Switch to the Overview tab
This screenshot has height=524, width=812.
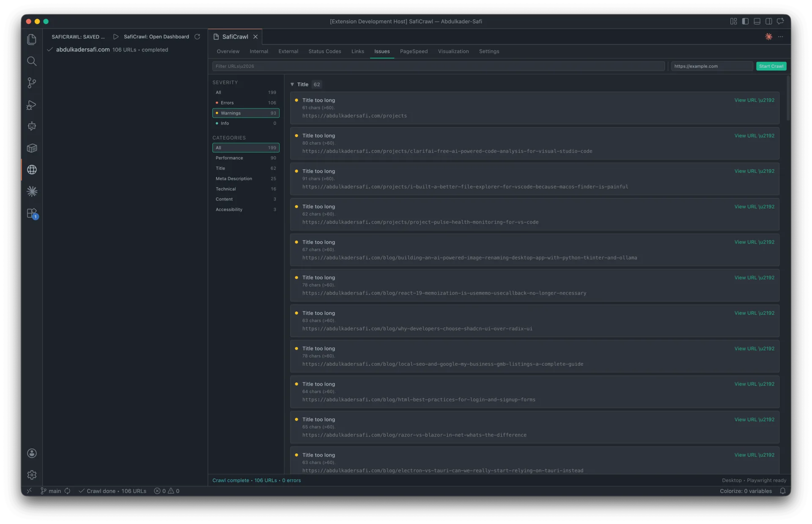click(228, 51)
